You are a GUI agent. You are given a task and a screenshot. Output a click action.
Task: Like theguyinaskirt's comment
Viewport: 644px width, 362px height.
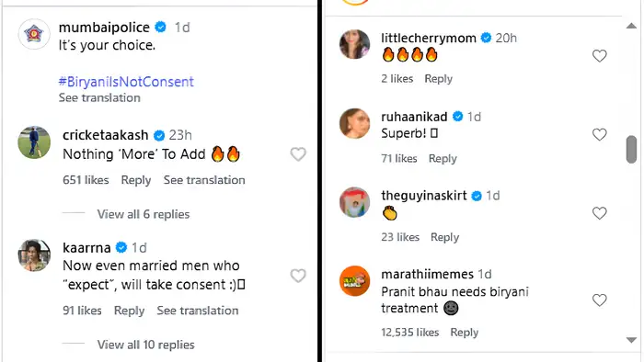pos(600,213)
